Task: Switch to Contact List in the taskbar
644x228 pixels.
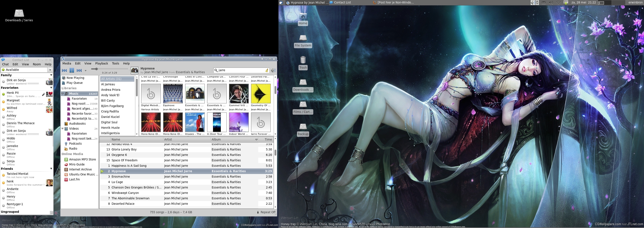Action: point(342,2)
